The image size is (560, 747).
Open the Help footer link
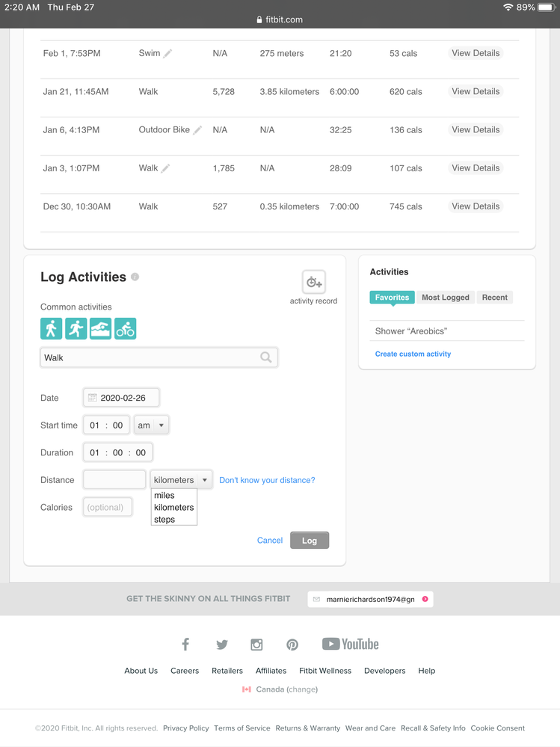(x=427, y=671)
